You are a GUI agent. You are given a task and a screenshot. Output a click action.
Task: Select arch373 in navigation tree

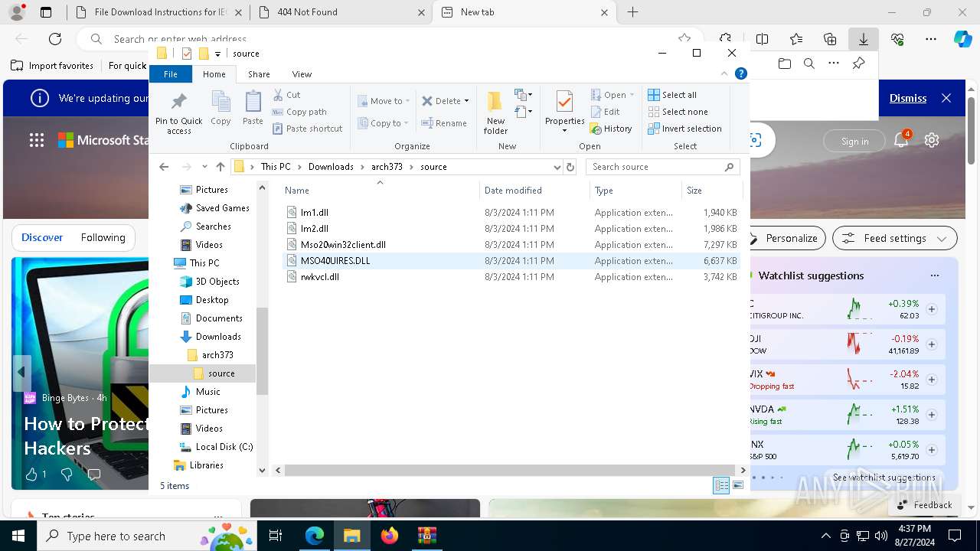217,355
